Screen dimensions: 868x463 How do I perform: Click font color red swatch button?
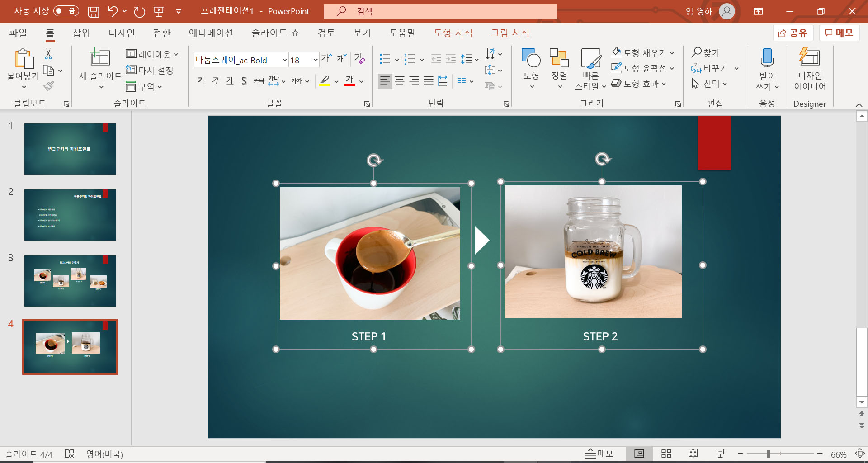[x=349, y=80]
